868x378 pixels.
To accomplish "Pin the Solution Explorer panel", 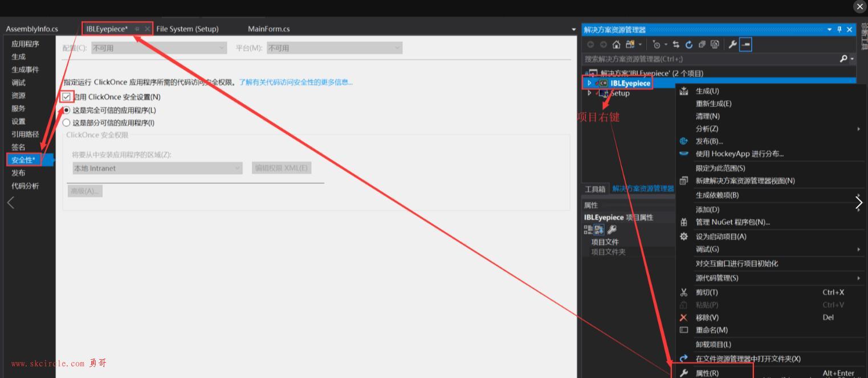I will click(840, 30).
